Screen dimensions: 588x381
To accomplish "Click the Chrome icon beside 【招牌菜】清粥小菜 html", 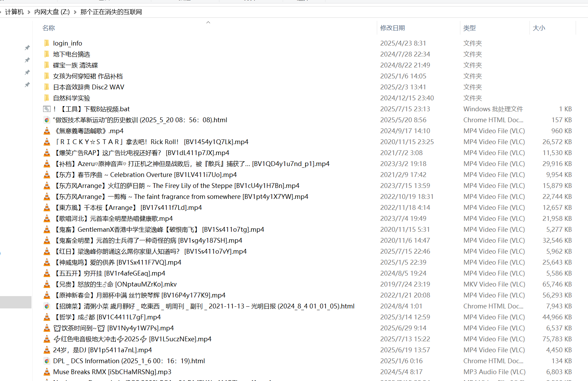I will 47,306.
